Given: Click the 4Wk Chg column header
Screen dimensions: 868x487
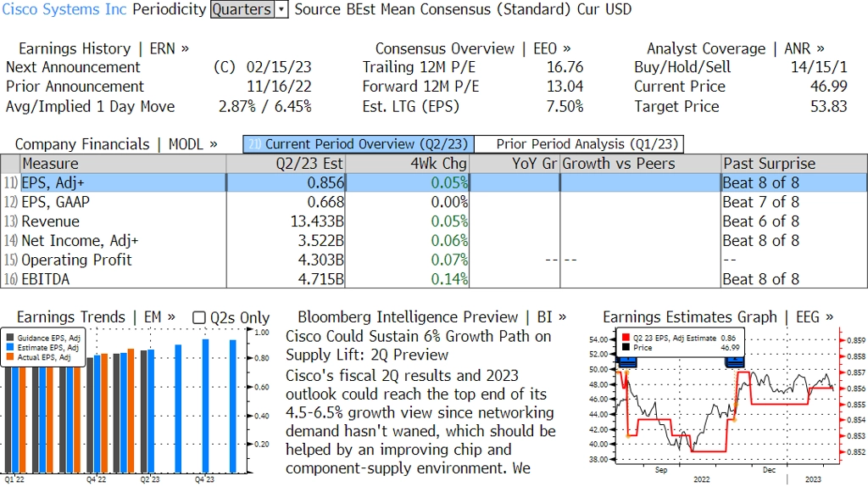Looking at the screenshot, I should point(407,164).
